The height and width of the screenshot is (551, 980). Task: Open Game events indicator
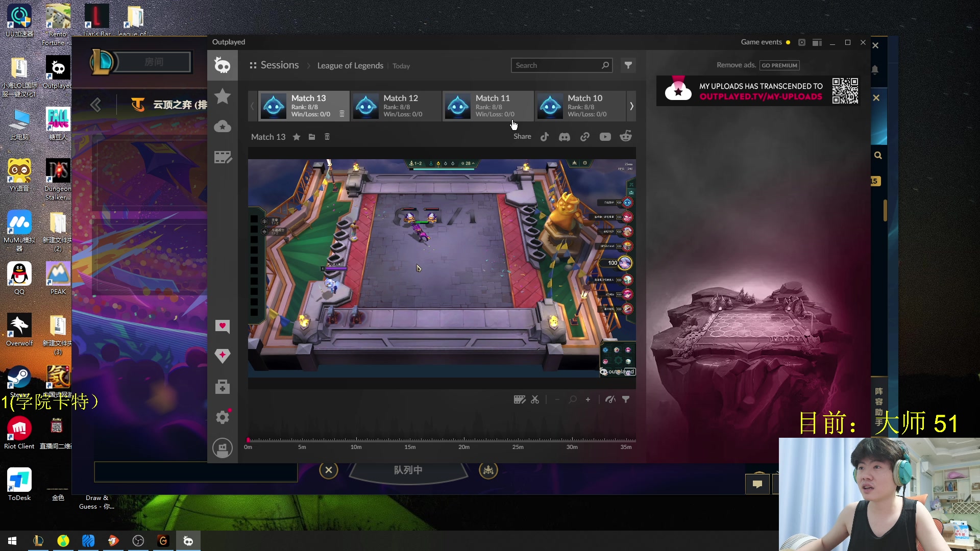tap(766, 42)
